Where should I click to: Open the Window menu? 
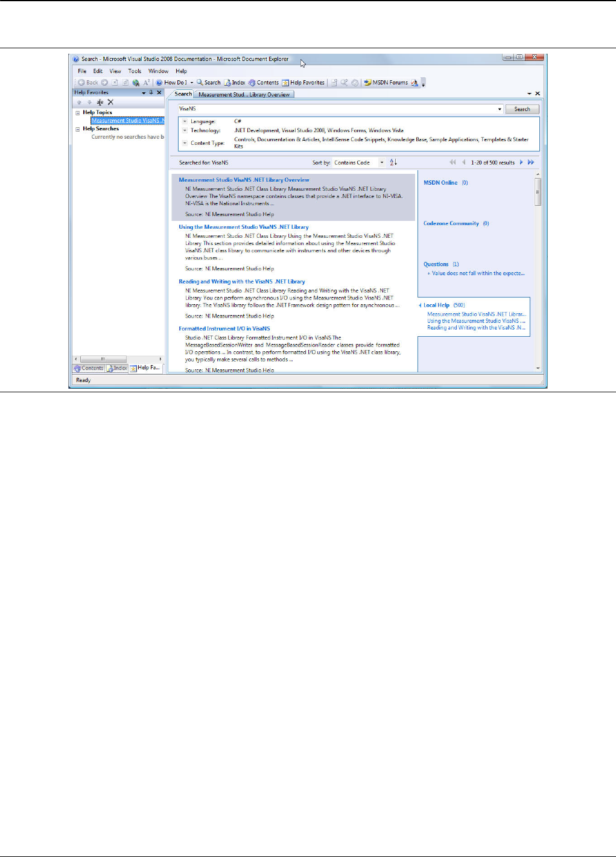tap(159, 71)
